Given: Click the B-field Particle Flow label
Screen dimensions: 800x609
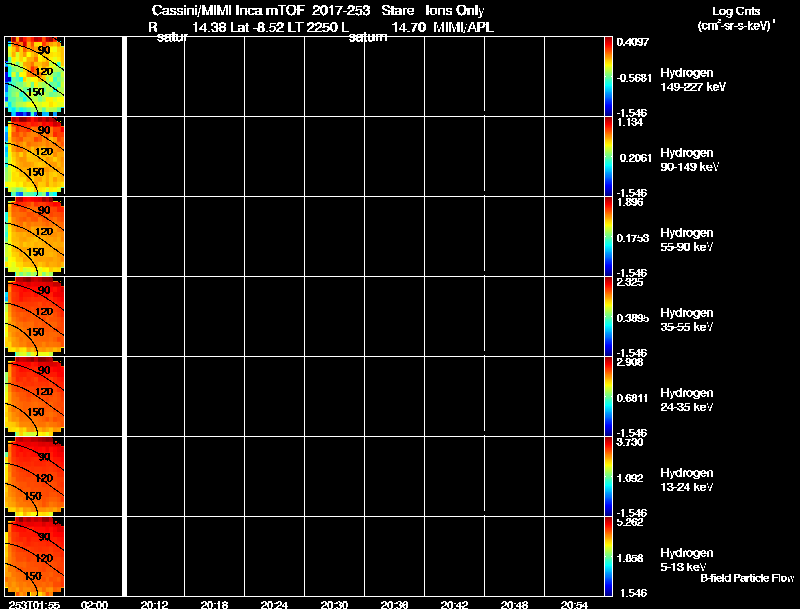Looking at the screenshot, I should [x=747, y=578].
